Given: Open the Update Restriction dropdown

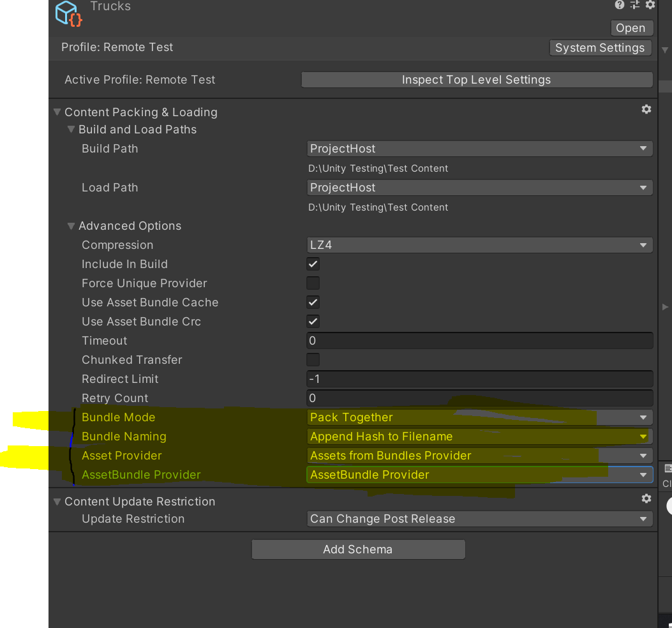Looking at the screenshot, I should 479,518.
